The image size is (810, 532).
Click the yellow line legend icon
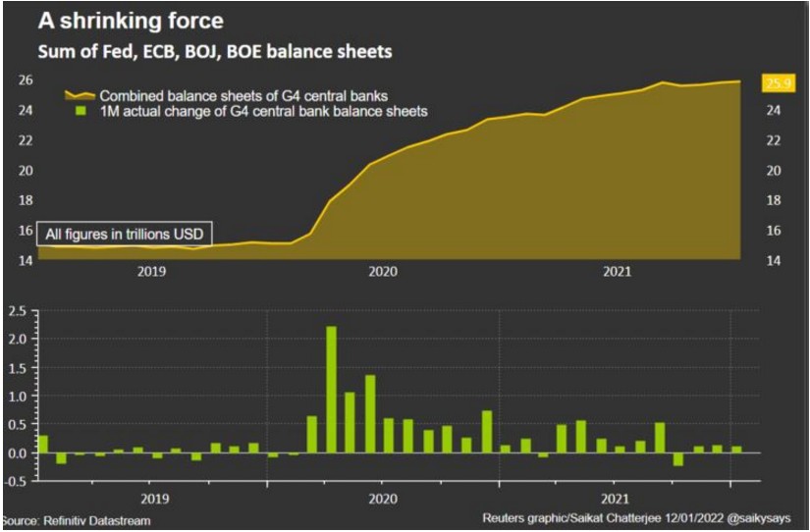coord(80,95)
